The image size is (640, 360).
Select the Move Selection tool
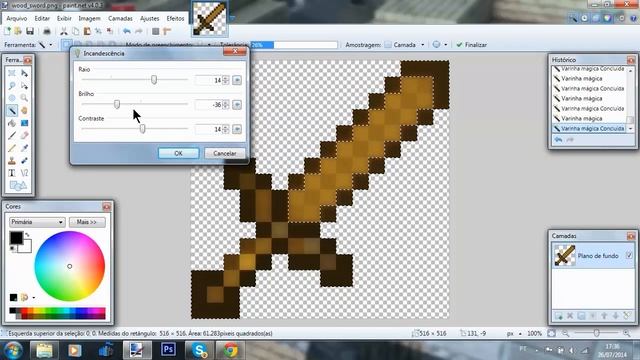coord(24,86)
